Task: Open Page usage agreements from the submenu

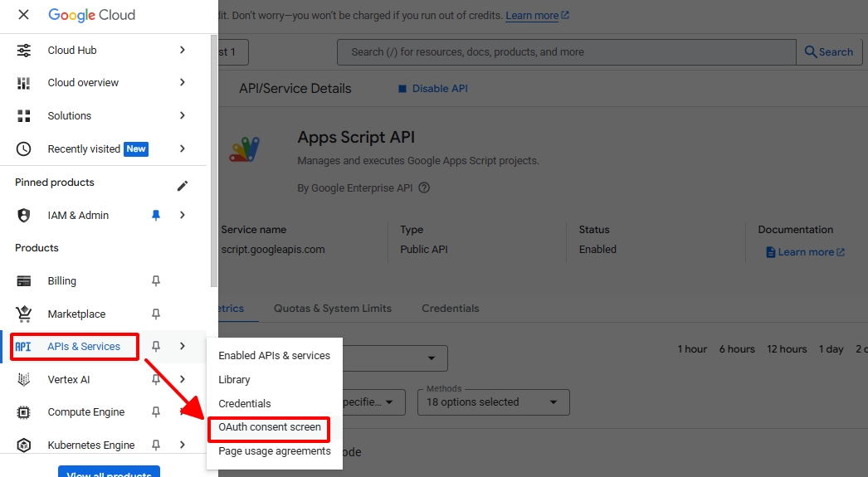Action: click(274, 451)
